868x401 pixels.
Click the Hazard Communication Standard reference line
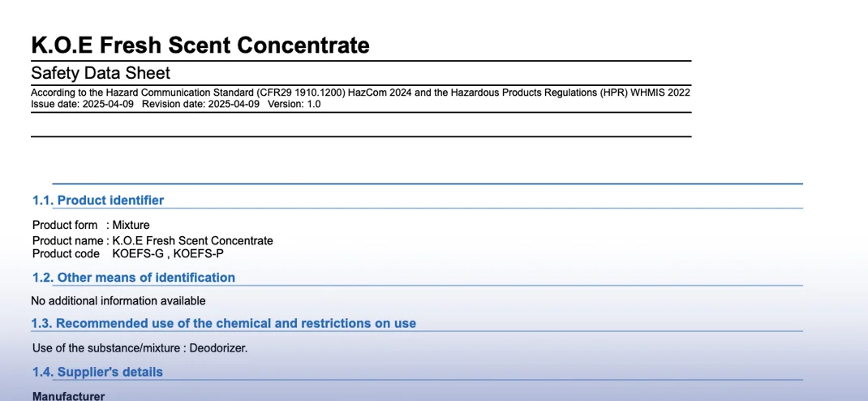tap(360, 93)
